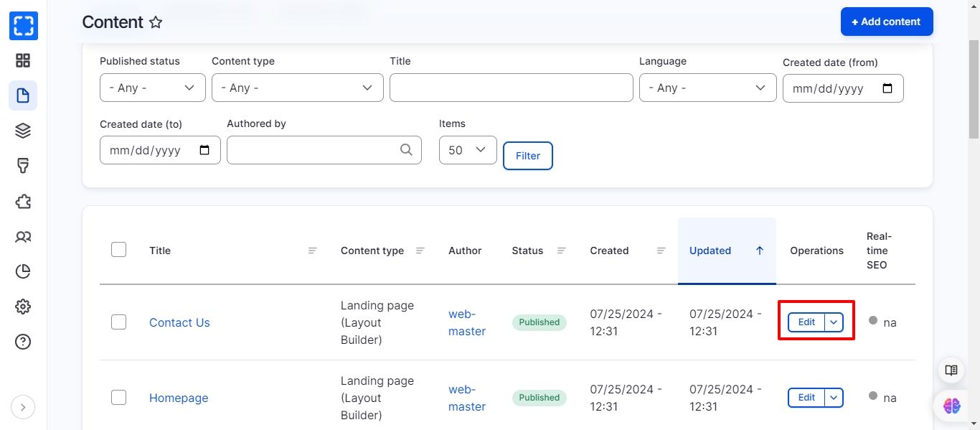
Task: Sort table by Created column header
Action: [x=609, y=251]
